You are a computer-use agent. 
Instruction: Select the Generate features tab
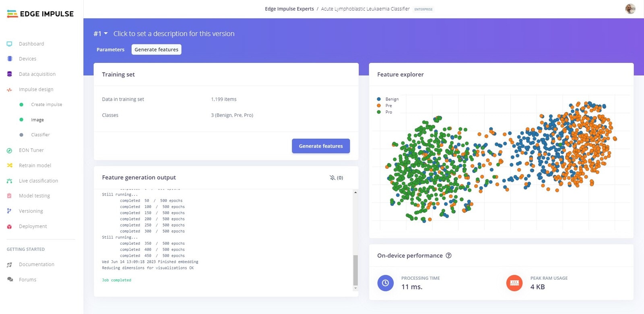pyautogui.click(x=156, y=50)
